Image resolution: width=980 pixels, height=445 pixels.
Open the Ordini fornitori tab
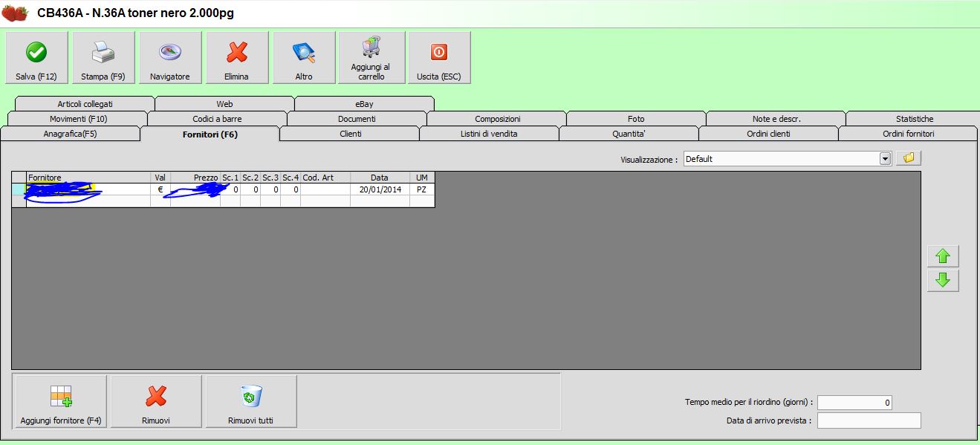pyautogui.click(x=908, y=134)
